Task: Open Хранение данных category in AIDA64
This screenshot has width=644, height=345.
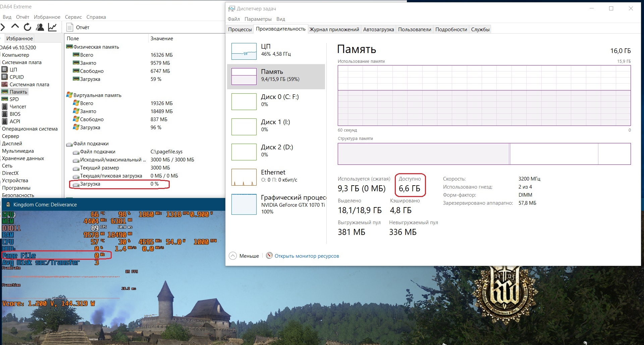Action: click(23, 158)
